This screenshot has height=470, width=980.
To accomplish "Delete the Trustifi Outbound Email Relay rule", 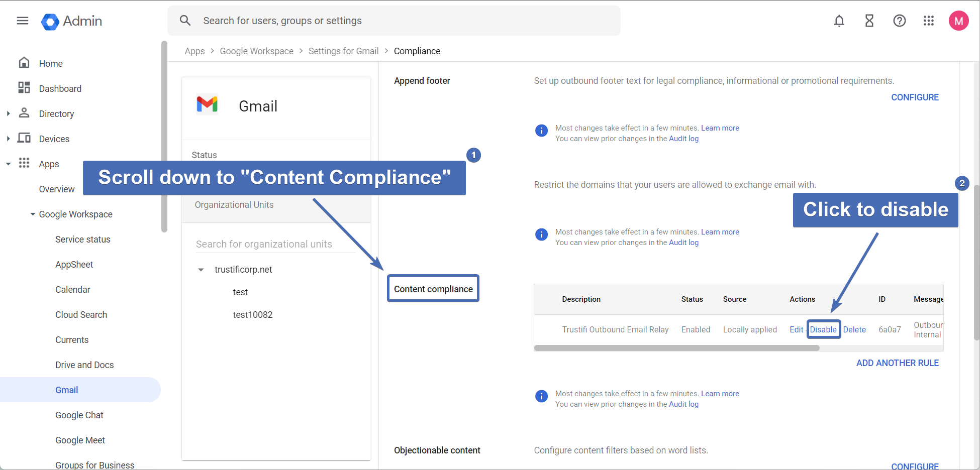I will point(854,329).
